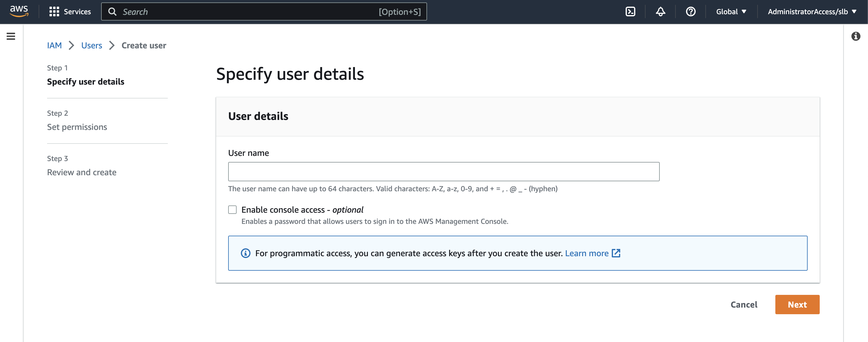The height and width of the screenshot is (342, 868).
Task: Enable console access checkbox
Action: [232, 209]
